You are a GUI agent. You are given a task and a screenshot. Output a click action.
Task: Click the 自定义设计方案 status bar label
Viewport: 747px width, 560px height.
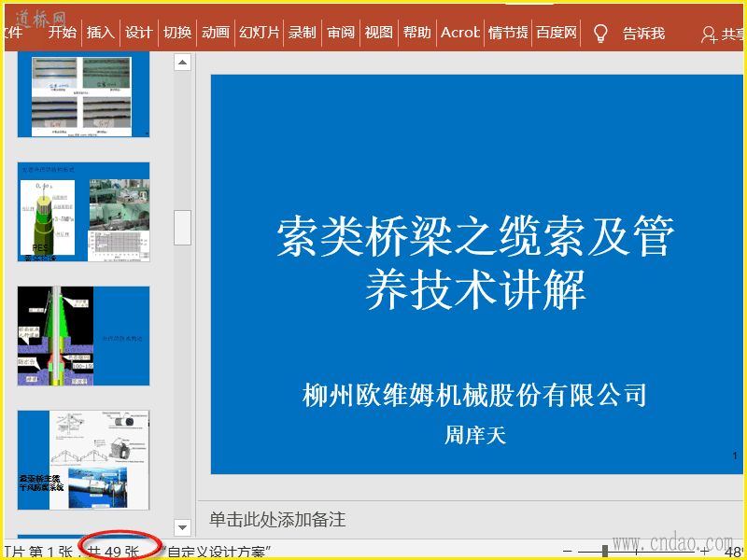point(217,553)
